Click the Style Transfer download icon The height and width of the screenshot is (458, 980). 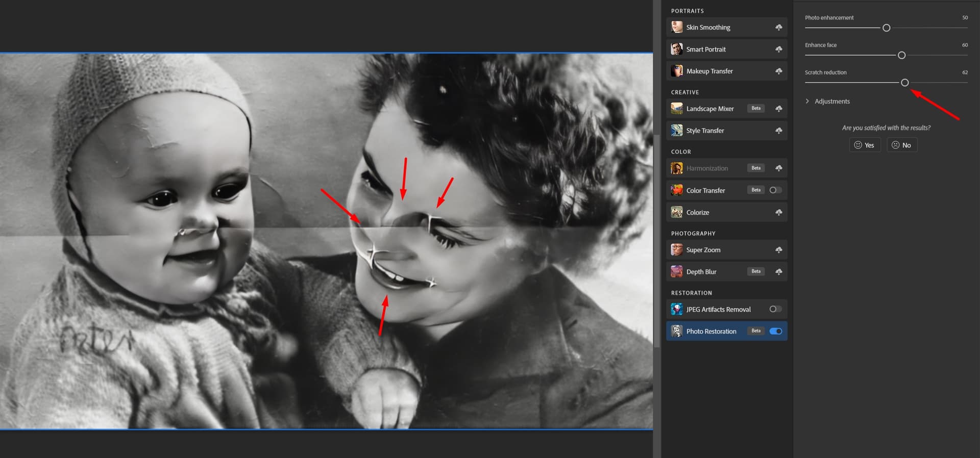[x=778, y=131]
